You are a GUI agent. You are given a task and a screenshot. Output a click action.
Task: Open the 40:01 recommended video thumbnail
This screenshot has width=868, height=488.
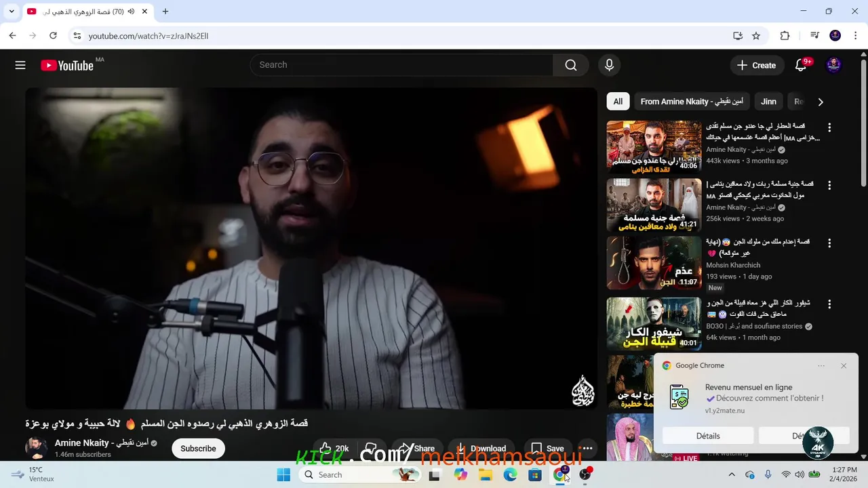[x=654, y=323]
